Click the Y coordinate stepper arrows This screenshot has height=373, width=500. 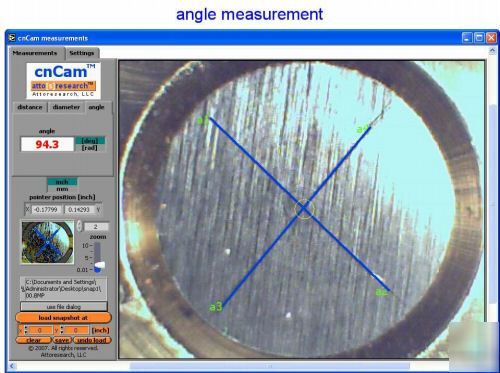point(61,330)
